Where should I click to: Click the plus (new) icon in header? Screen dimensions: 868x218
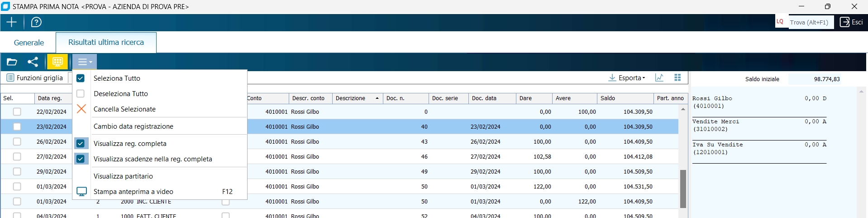pos(11,22)
